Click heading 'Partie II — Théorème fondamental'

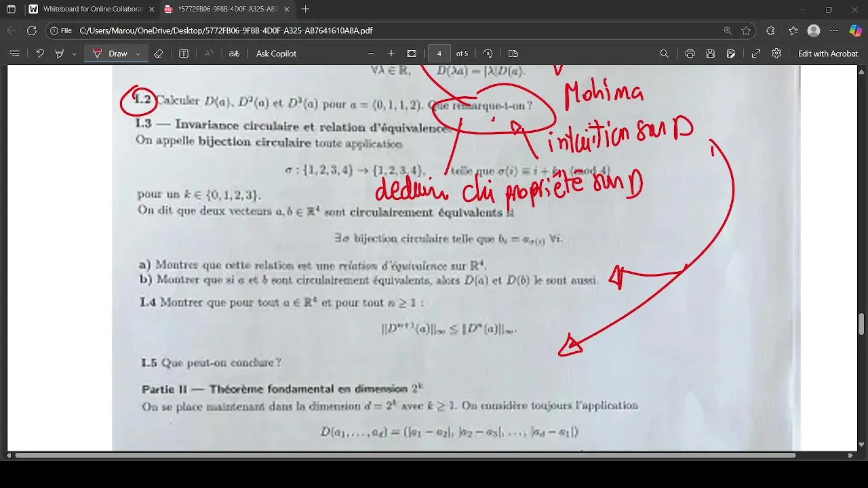[282, 389]
